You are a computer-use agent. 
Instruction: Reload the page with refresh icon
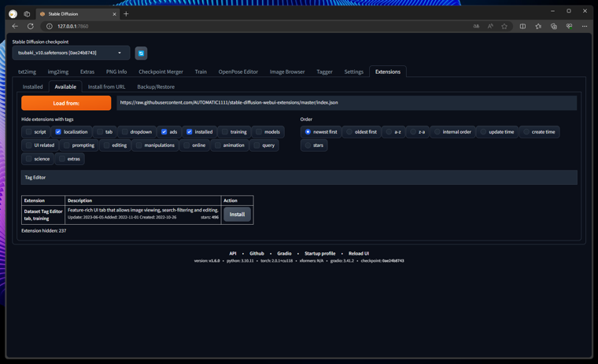[x=31, y=26]
